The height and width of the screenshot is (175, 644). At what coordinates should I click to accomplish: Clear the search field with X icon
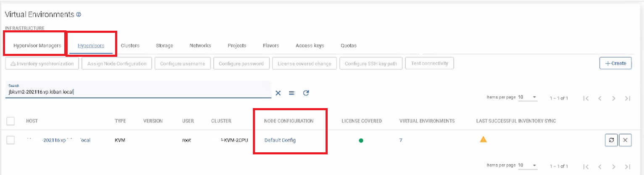(278, 93)
